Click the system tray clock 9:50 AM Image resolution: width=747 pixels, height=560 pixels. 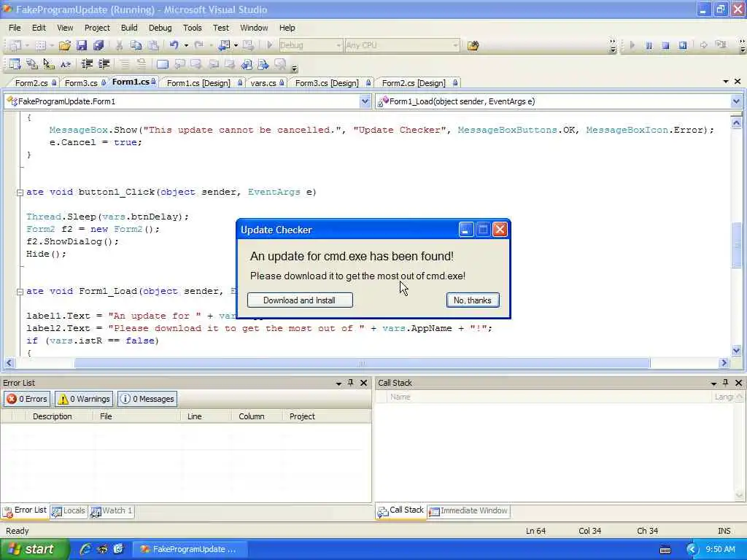[720, 549]
